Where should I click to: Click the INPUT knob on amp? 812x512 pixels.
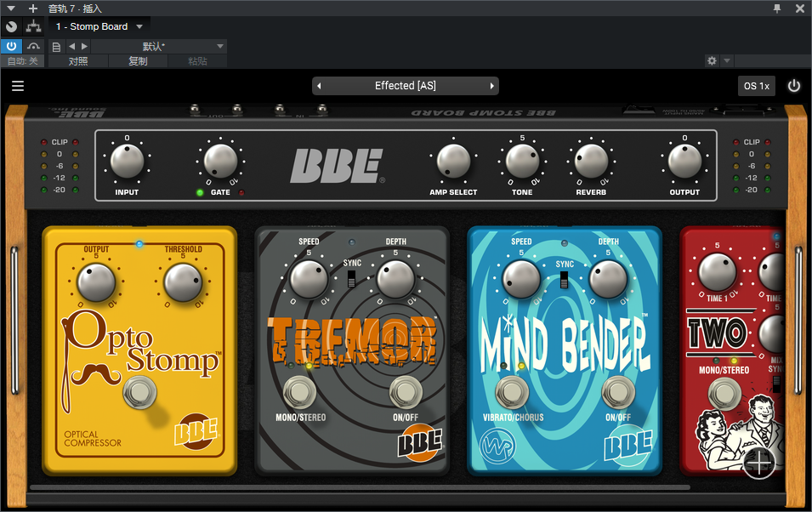pos(127,161)
